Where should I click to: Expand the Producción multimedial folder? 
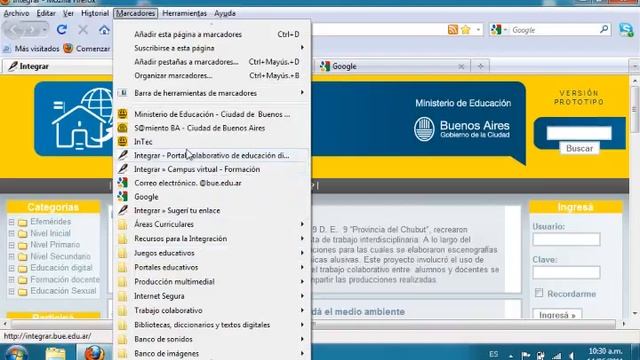[x=212, y=282]
